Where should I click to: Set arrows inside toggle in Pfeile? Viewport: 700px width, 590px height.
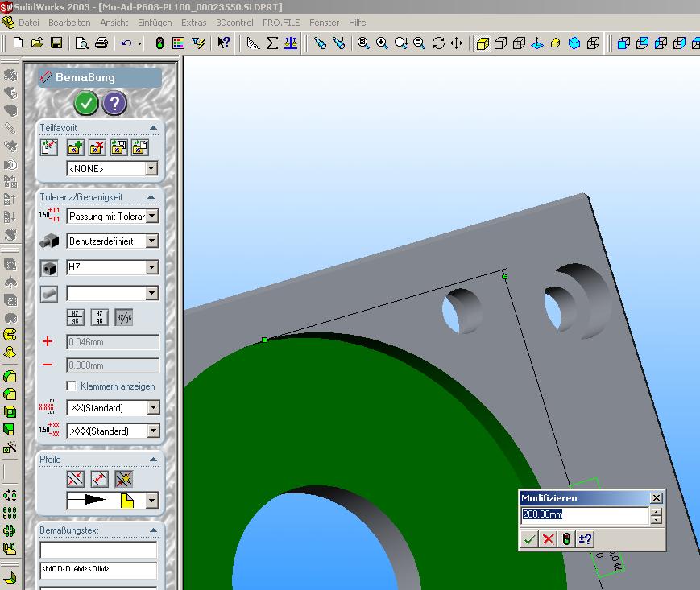tap(99, 479)
